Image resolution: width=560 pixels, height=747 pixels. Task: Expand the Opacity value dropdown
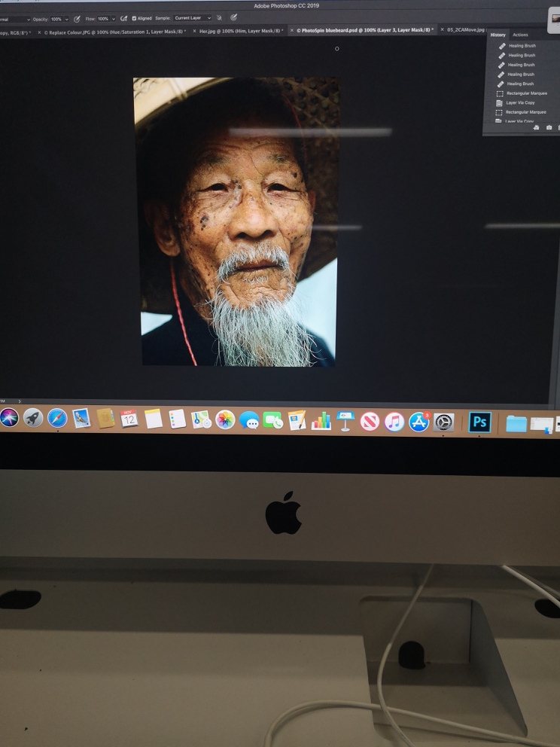[66, 19]
